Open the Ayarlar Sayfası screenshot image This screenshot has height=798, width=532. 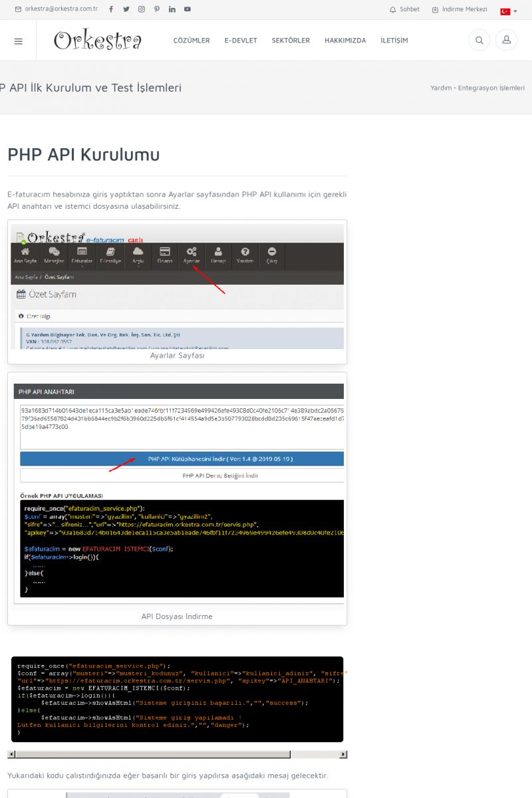pos(177,287)
